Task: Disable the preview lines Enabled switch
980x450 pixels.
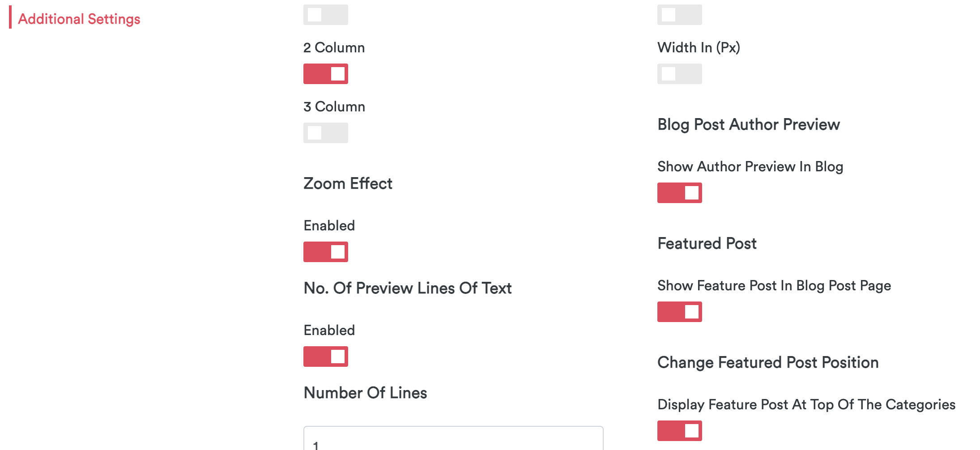Action: tap(325, 357)
